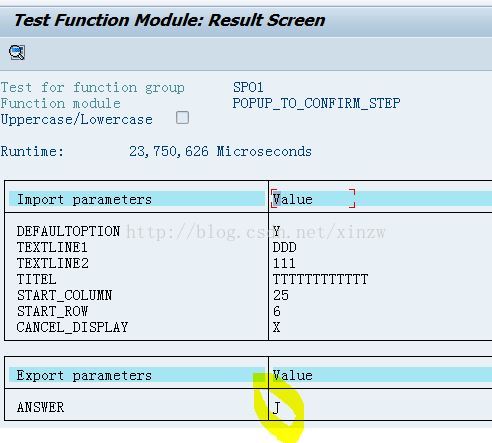The image size is (492, 443).
Task: Click function module name POPUP_TO_CONFIRM_STEP
Action: coord(316,103)
